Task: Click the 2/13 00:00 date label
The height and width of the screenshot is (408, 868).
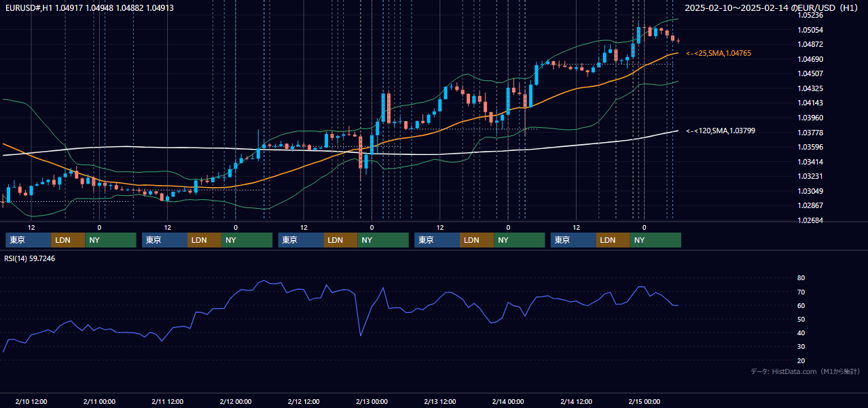Action: 372,402
